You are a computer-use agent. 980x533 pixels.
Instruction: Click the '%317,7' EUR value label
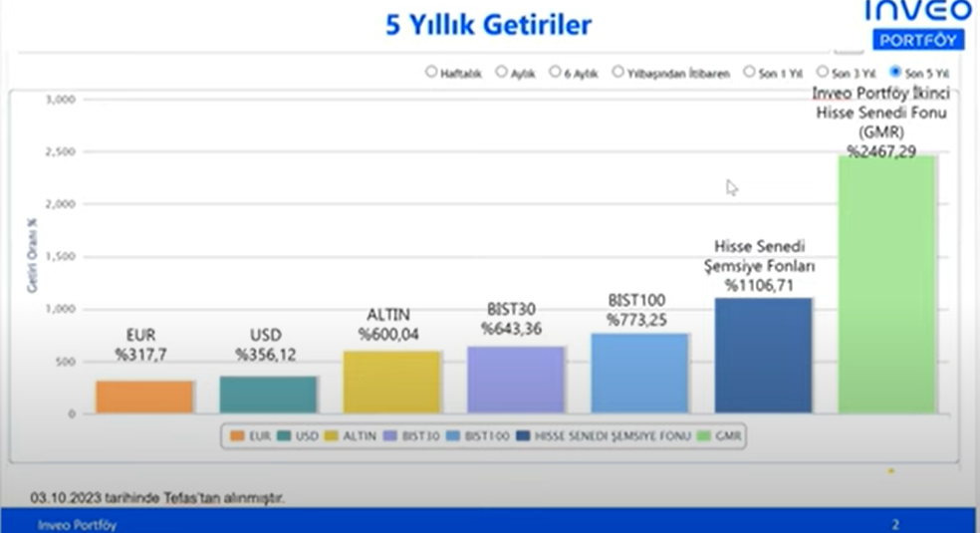point(140,355)
